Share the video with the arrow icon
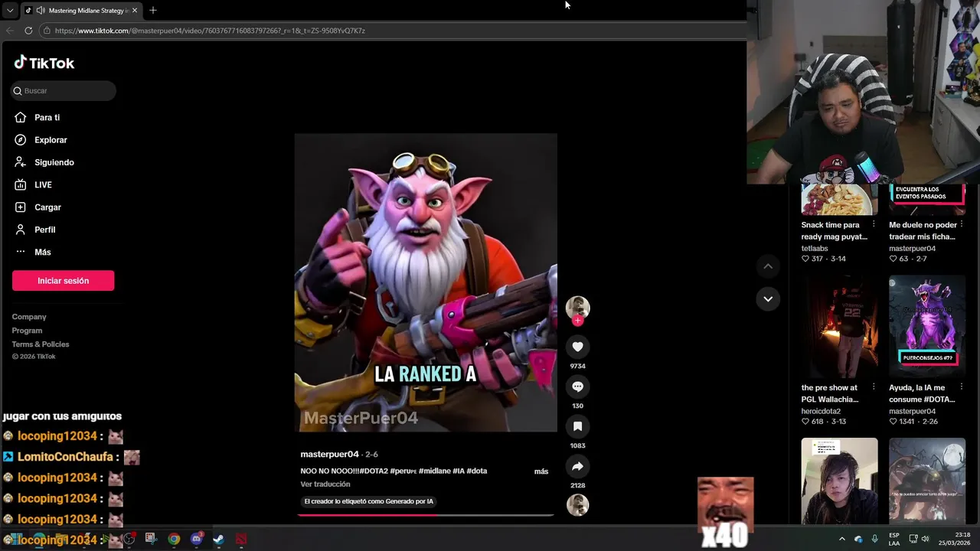 (577, 466)
